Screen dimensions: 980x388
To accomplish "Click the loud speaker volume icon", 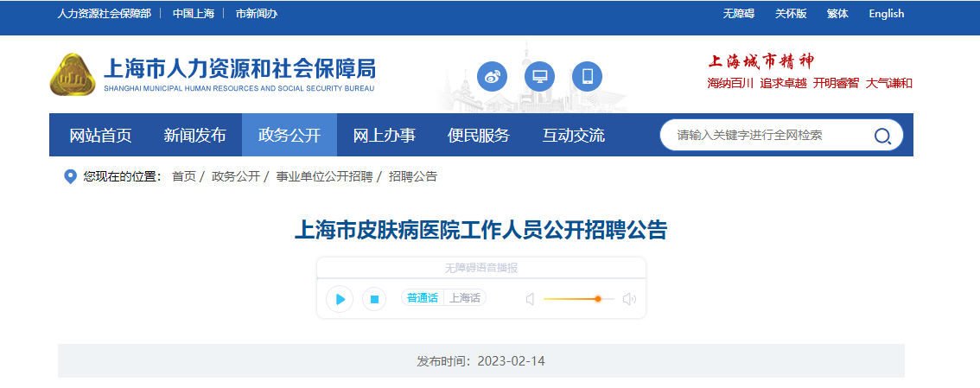I will [629, 299].
